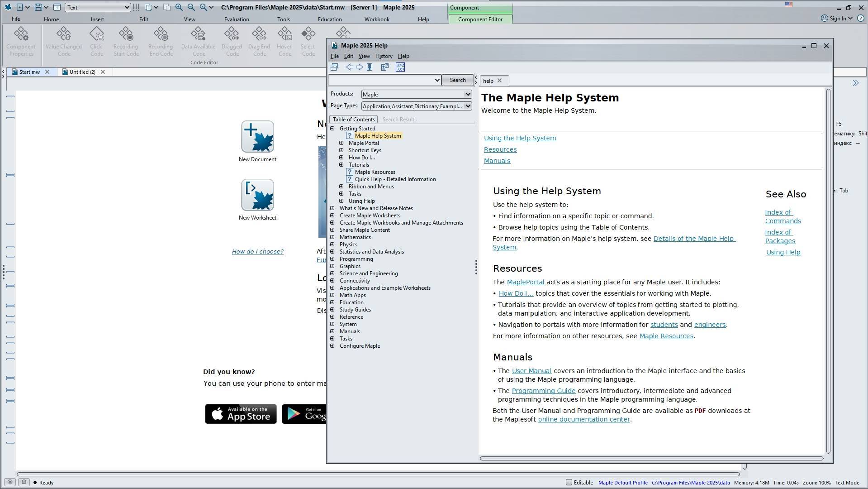Click the new document icon in quick toolbar

click(19, 7)
